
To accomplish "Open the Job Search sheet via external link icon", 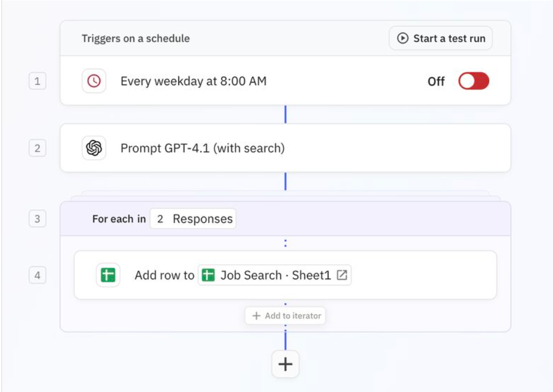I will coord(342,275).
